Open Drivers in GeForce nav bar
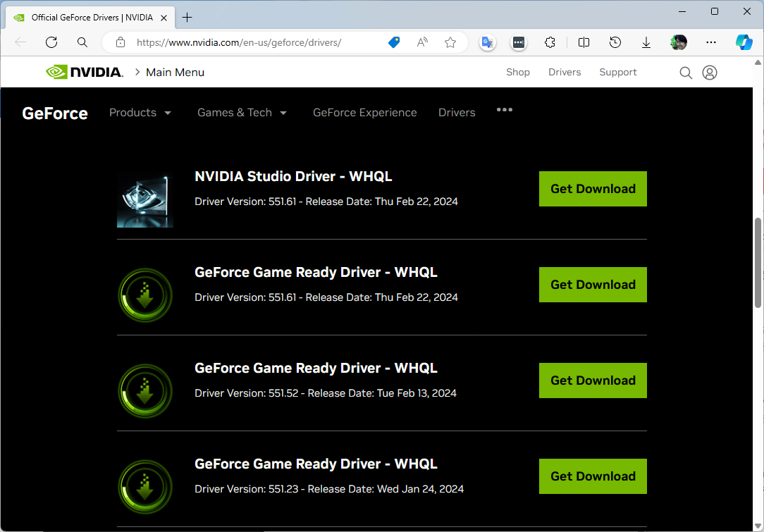 point(457,113)
